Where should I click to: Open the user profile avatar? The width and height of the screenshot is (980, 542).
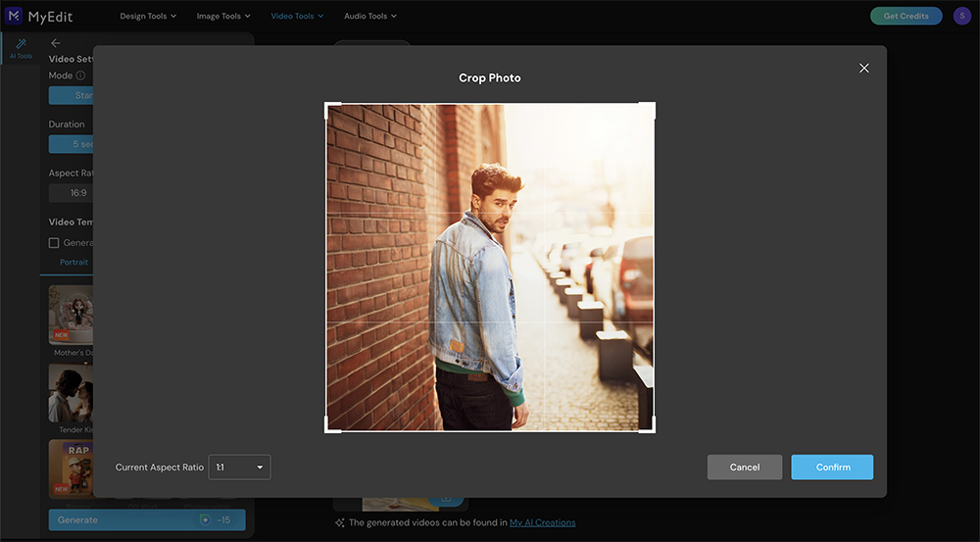(962, 17)
